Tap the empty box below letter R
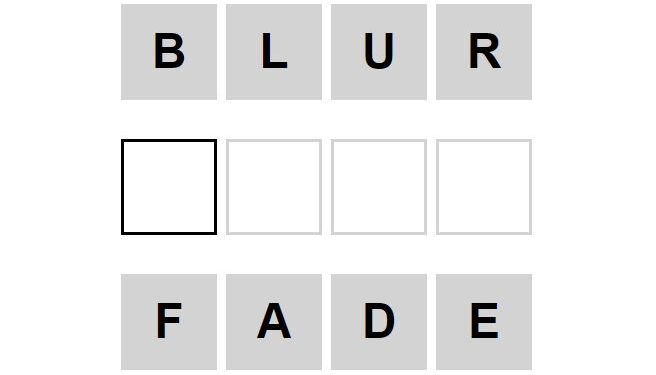This screenshot has height=375, width=656. point(484,187)
